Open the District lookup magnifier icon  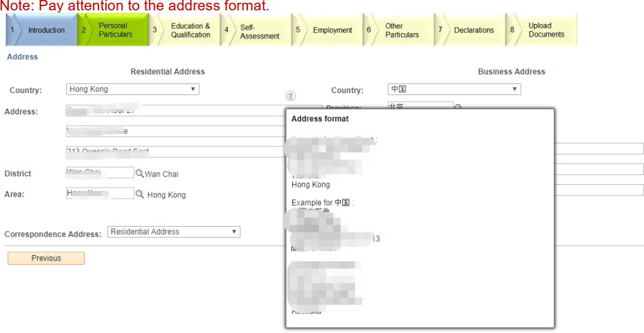tap(139, 174)
